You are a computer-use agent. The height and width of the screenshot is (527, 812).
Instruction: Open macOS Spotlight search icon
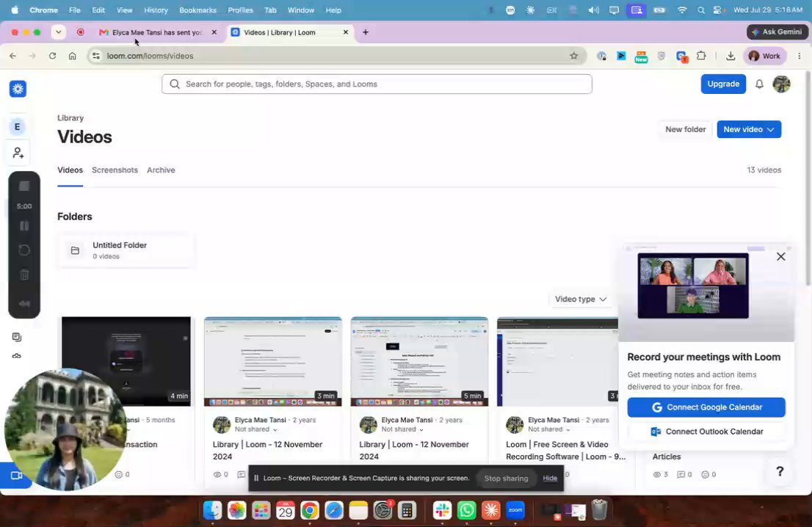click(700, 10)
